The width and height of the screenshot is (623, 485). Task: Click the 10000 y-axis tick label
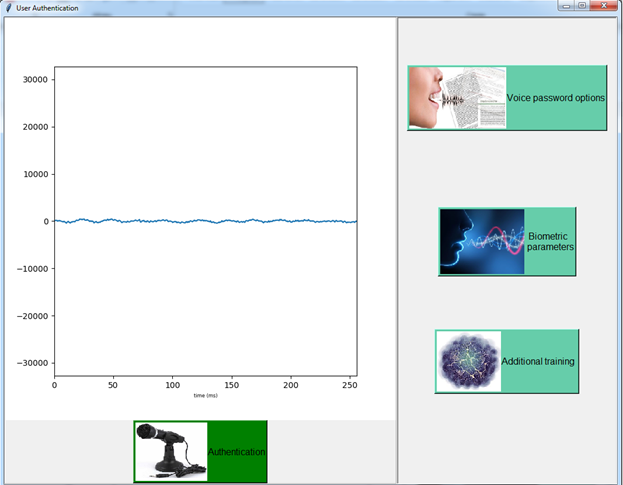click(x=35, y=174)
